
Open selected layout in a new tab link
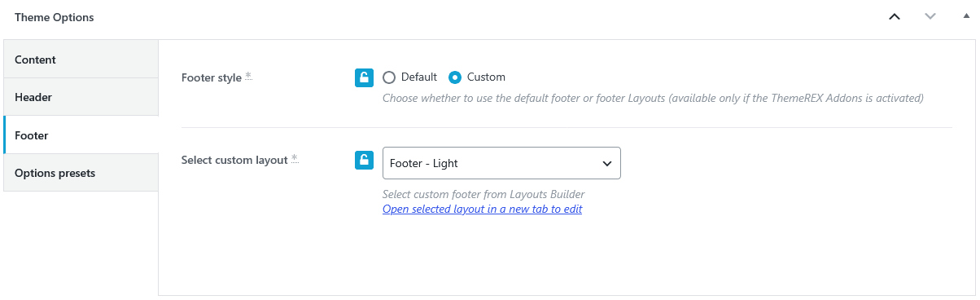click(x=482, y=209)
